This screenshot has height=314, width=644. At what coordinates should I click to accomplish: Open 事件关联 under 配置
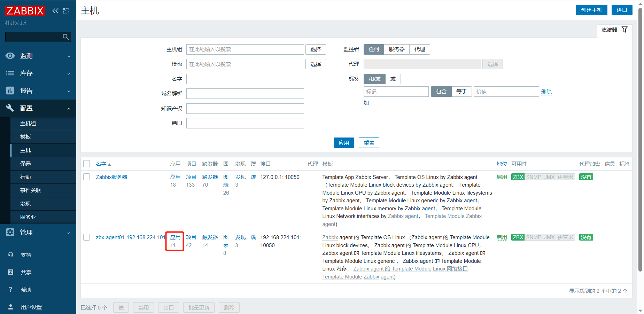pyautogui.click(x=43, y=190)
